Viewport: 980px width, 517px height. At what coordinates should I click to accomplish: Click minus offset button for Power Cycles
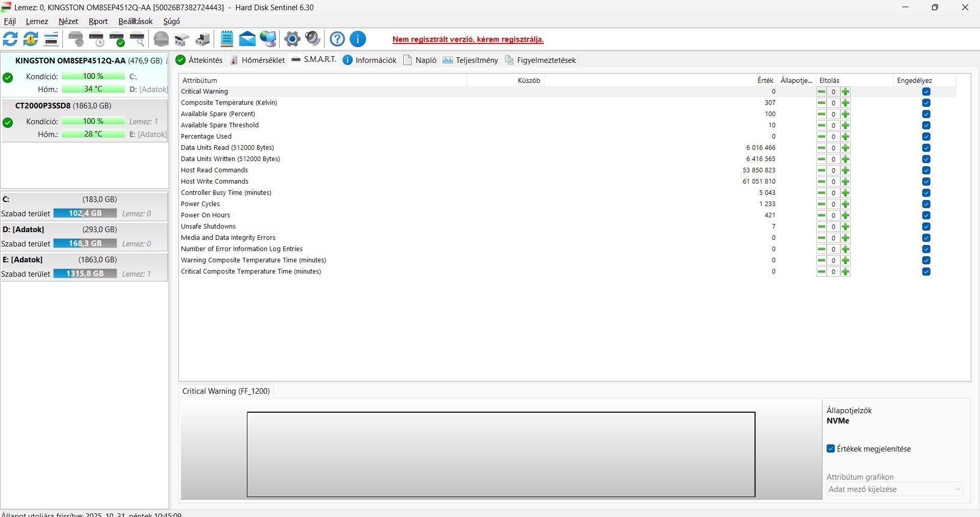pyautogui.click(x=822, y=204)
